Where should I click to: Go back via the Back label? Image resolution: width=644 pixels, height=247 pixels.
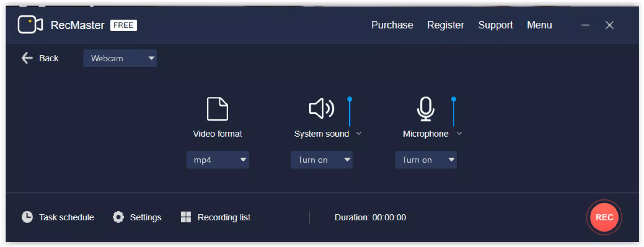click(49, 58)
